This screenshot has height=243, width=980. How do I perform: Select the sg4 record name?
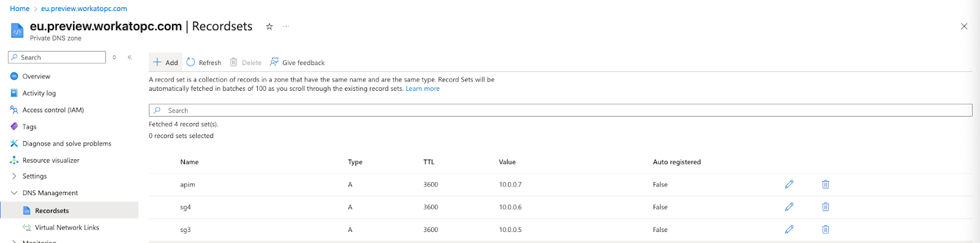[186, 207]
